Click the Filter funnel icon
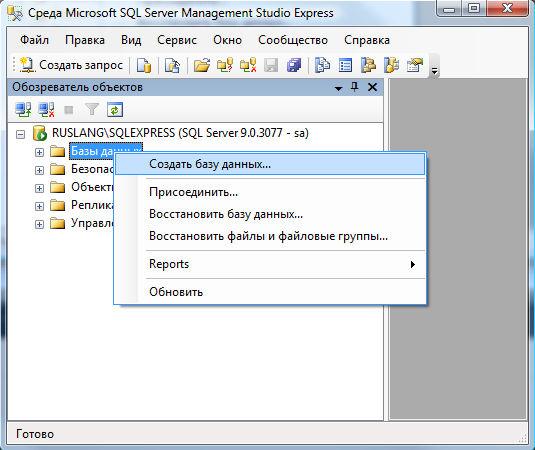535x450 pixels. [92, 110]
